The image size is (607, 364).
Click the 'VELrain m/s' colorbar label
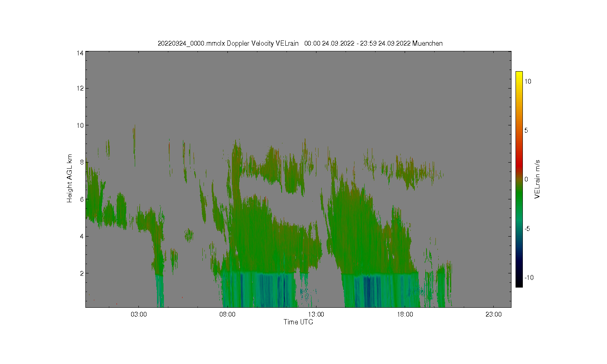tap(538, 179)
